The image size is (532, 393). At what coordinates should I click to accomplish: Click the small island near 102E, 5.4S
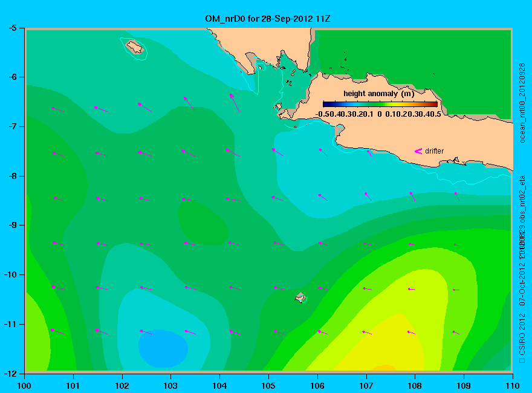click(135, 47)
